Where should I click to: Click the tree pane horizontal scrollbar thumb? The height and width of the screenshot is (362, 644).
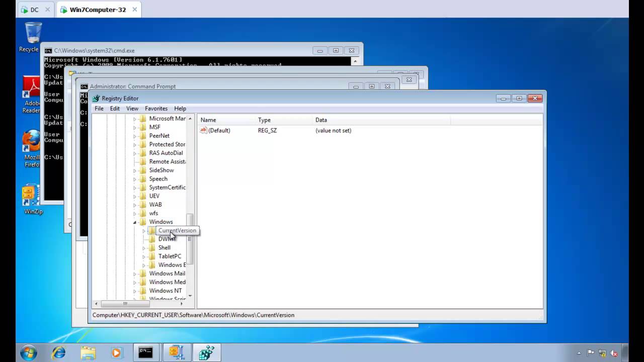coord(125,304)
